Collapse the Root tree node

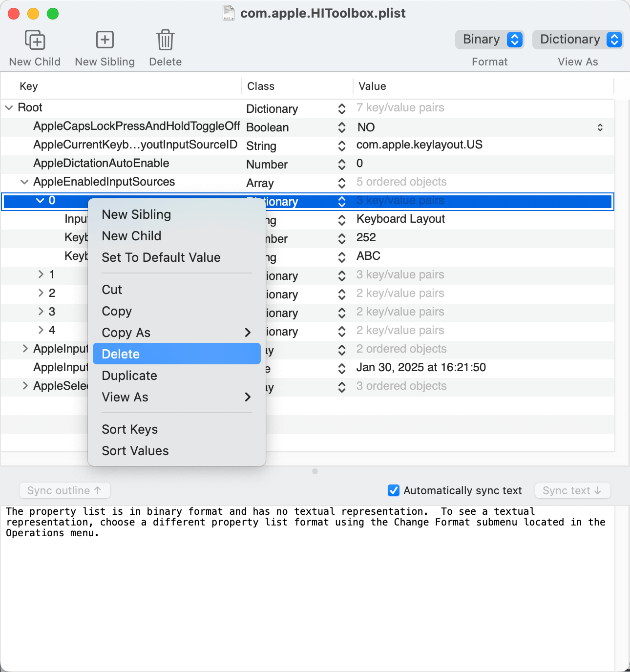click(9, 107)
